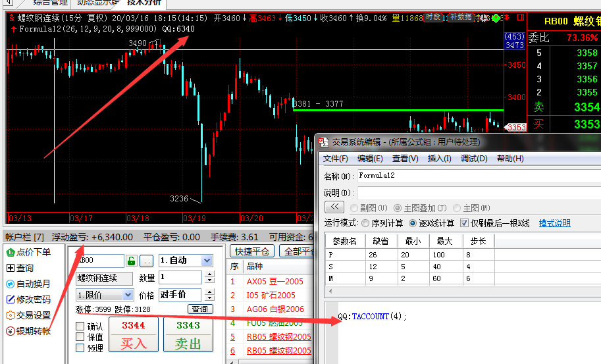The image size is (601, 364).
Task: Lower price with the 价格 down arrow
Action: [x=209, y=298]
